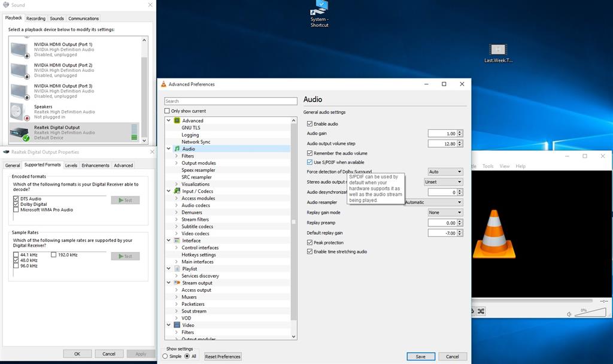
Task: Select the NVIDIA HDMI Output (Port 3) device icon
Action: (x=19, y=92)
